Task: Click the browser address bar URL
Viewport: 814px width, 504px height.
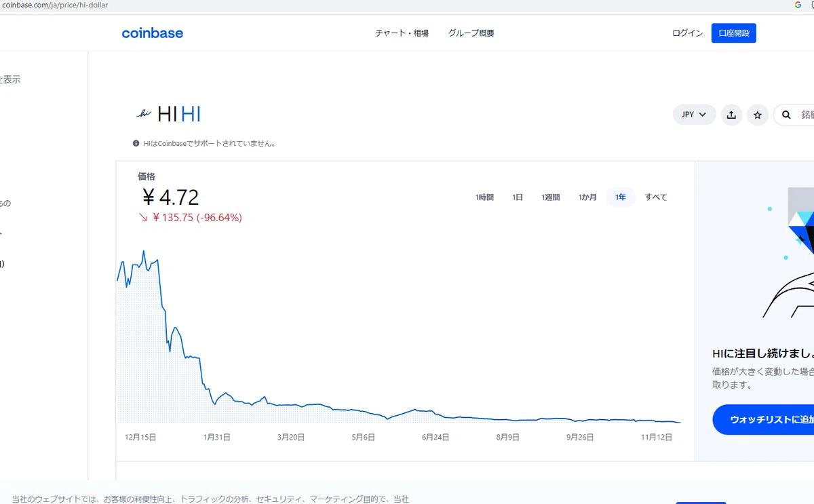Action: click(x=54, y=5)
